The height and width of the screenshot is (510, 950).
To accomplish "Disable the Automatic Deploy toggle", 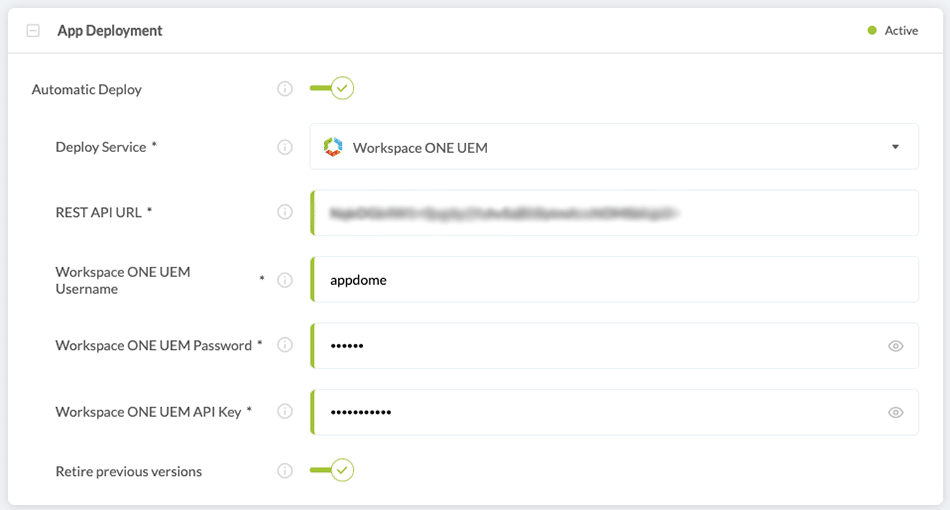I will (332, 89).
